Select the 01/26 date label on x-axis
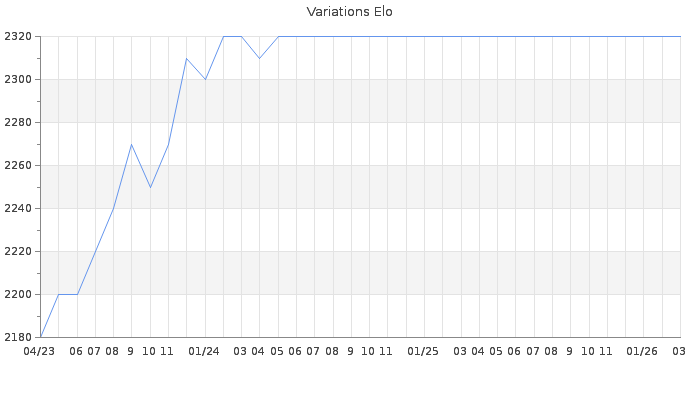This screenshot has height=400, width=700. pyautogui.click(x=642, y=351)
